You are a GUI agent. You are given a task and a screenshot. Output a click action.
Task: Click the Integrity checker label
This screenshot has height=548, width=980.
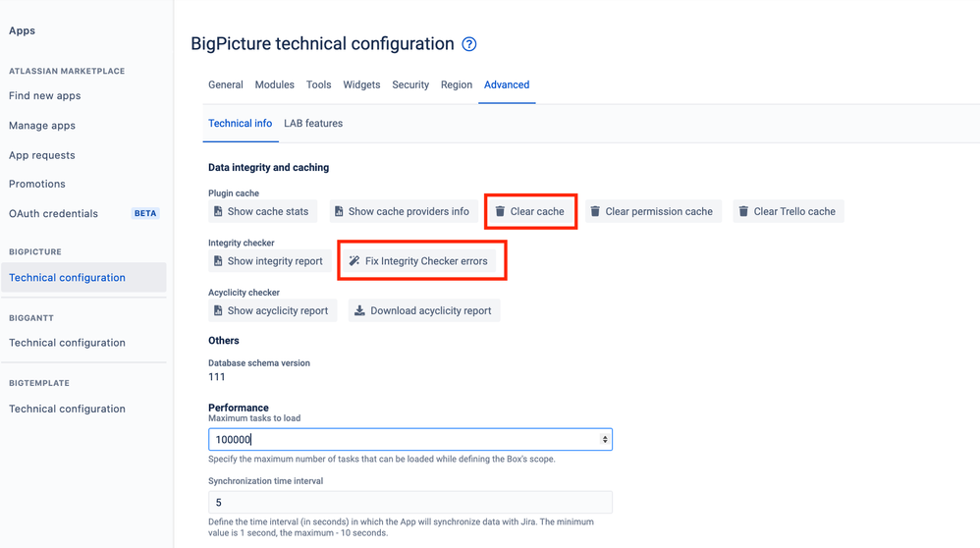click(242, 243)
